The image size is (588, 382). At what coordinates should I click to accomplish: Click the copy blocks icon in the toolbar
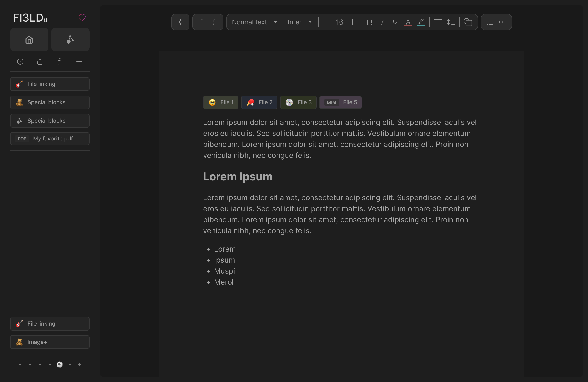pyautogui.click(x=468, y=22)
